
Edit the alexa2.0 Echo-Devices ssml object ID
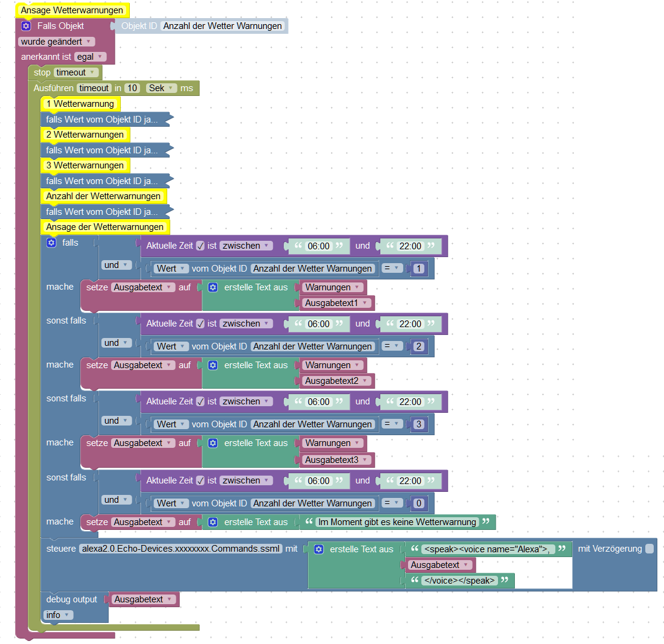(x=181, y=549)
